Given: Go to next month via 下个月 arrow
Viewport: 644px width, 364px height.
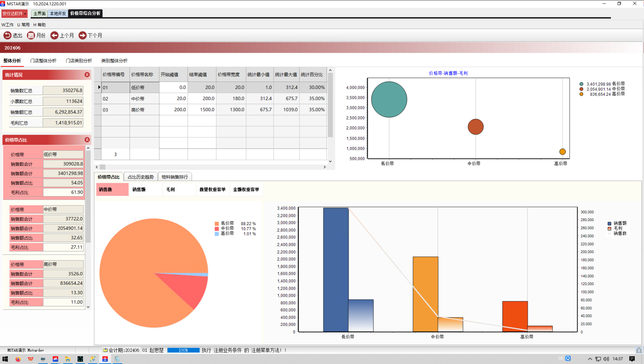Looking at the screenshot, I should coord(82,35).
